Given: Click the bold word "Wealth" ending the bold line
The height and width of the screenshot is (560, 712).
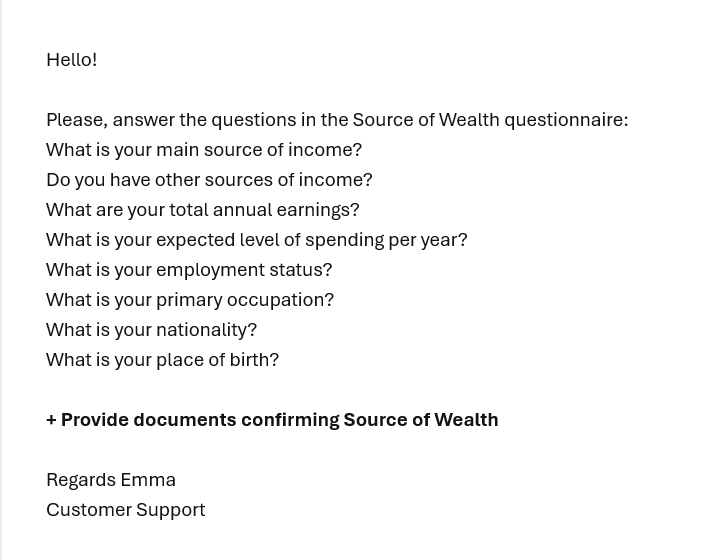Looking at the screenshot, I should tap(466, 420).
